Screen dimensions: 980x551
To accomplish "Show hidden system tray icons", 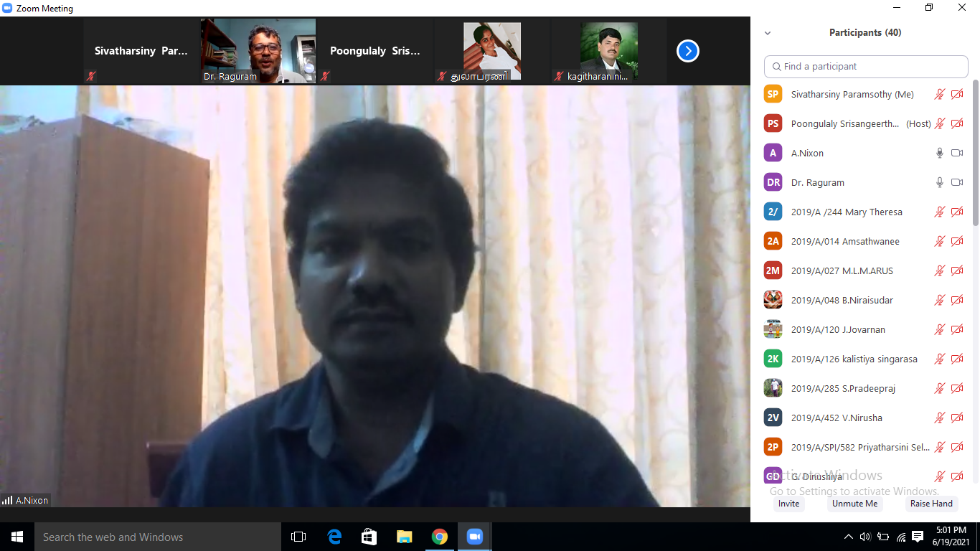I will click(849, 537).
